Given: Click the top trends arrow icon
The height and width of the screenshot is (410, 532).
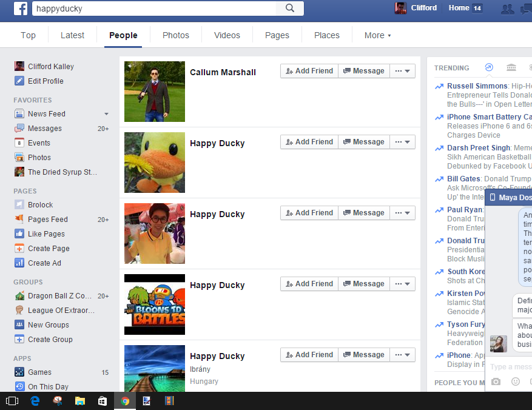Looking at the screenshot, I should pos(490,67).
